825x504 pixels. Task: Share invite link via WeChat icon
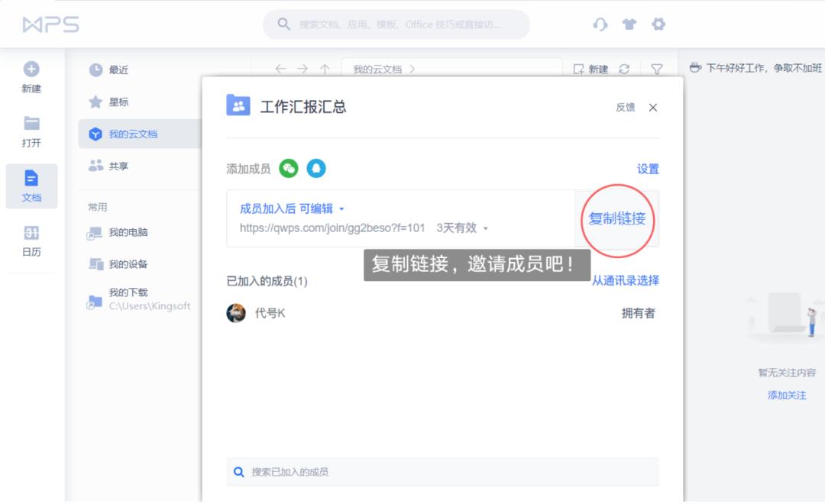[x=288, y=169]
